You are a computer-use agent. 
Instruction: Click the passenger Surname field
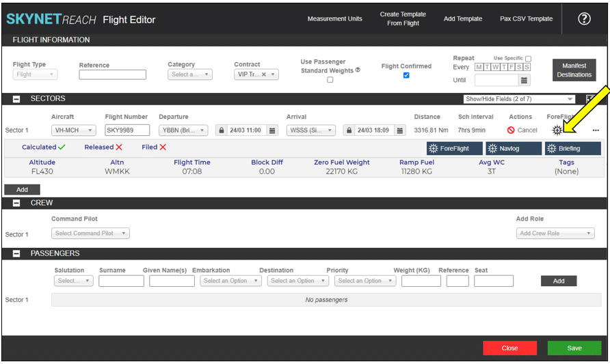(x=121, y=281)
